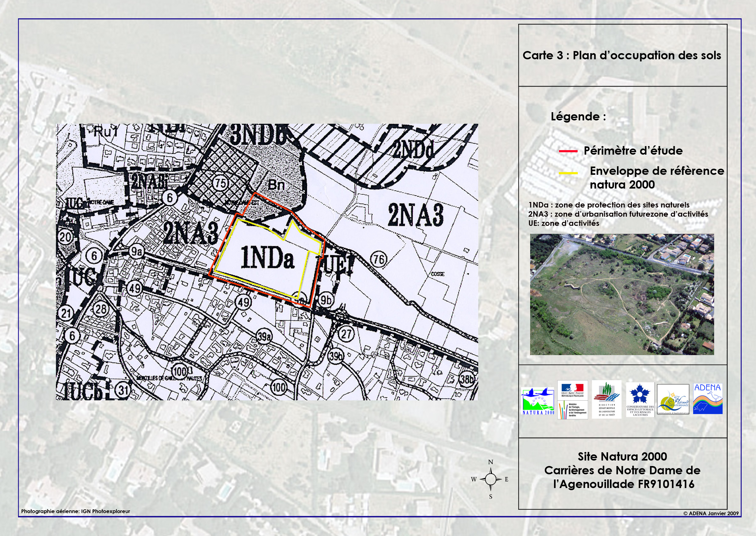
Task: Click the title 'Carte 3 : Plan d'occupation des sols'
Action: 622,55
